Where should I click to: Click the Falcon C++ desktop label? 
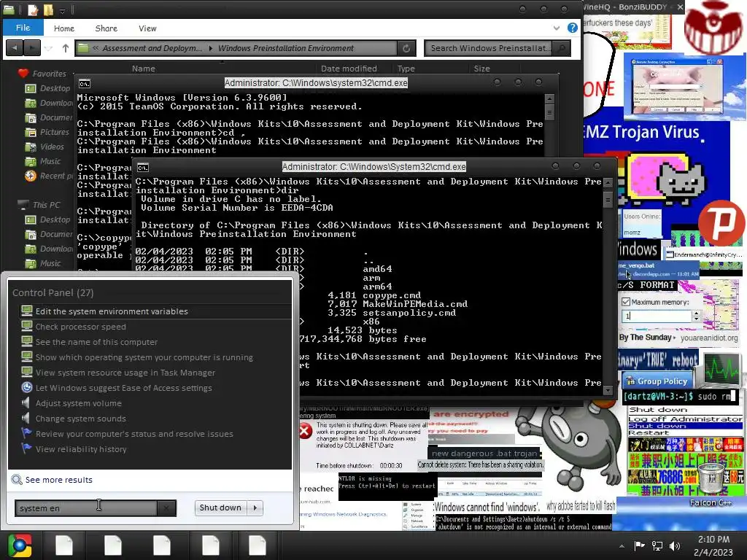pyautogui.click(x=711, y=503)
